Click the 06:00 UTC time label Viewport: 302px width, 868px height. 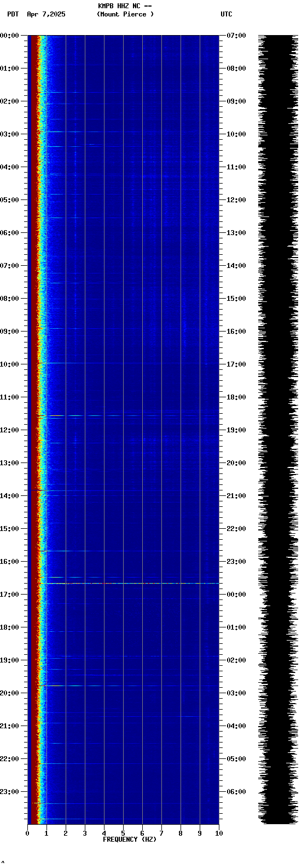(236, 792)
